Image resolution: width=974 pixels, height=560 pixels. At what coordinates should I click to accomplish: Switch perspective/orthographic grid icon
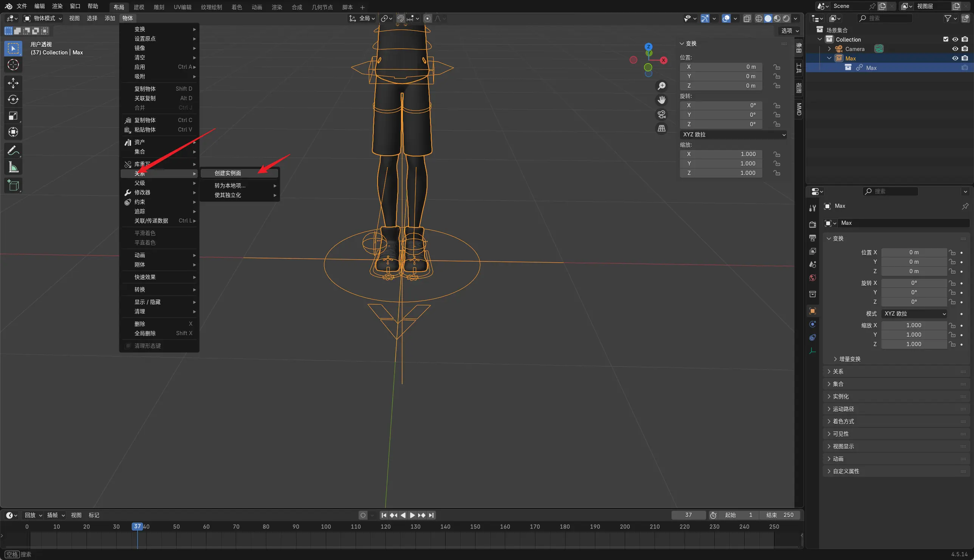pos(662,128)
